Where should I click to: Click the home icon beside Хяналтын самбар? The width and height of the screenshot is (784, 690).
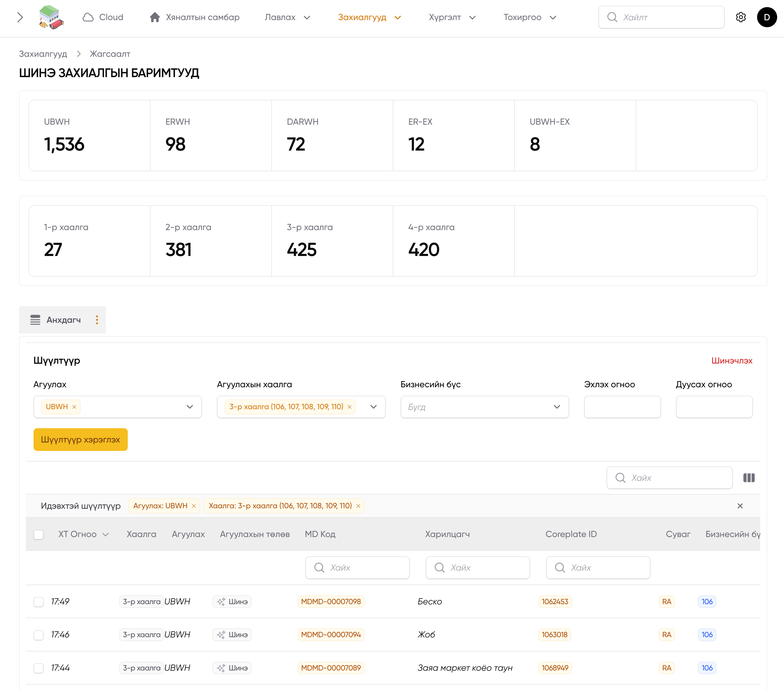pos(155,17)
